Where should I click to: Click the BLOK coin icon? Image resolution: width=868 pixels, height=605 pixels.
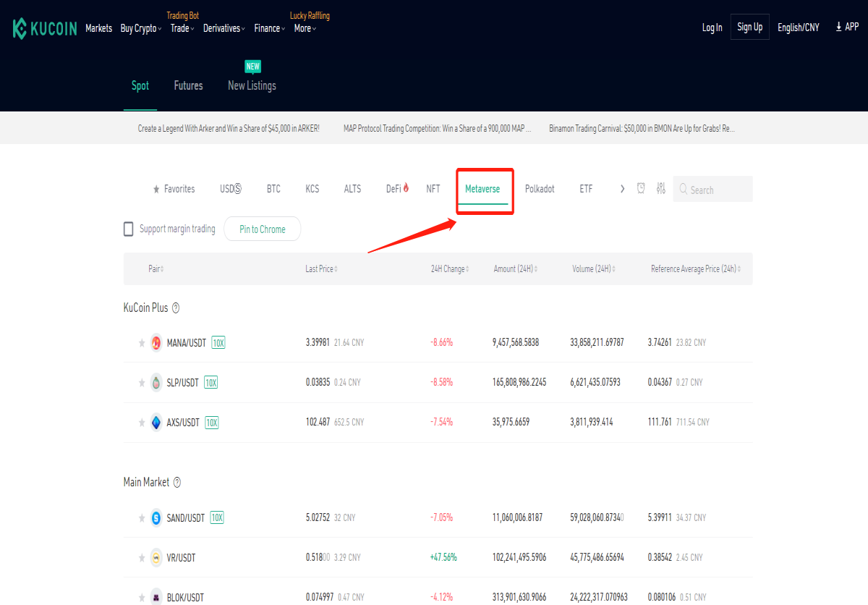tap(156, 598)
